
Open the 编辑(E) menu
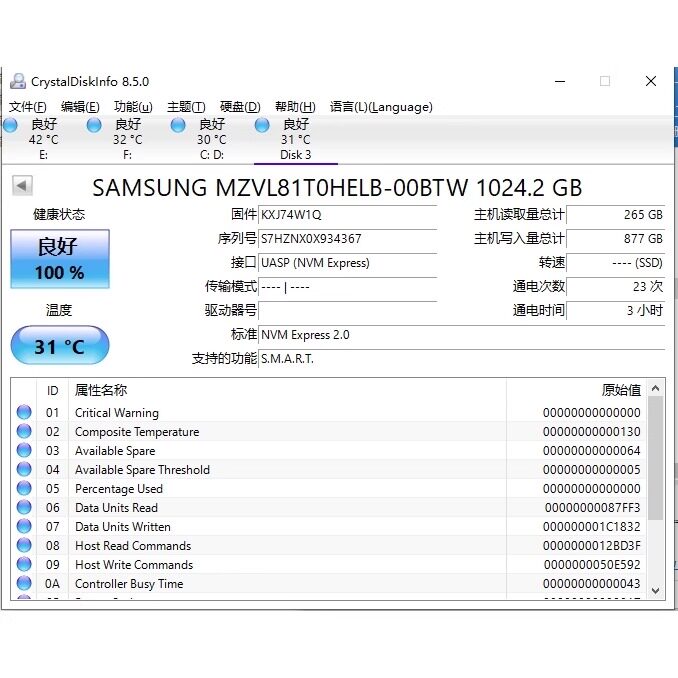point(80,107)
